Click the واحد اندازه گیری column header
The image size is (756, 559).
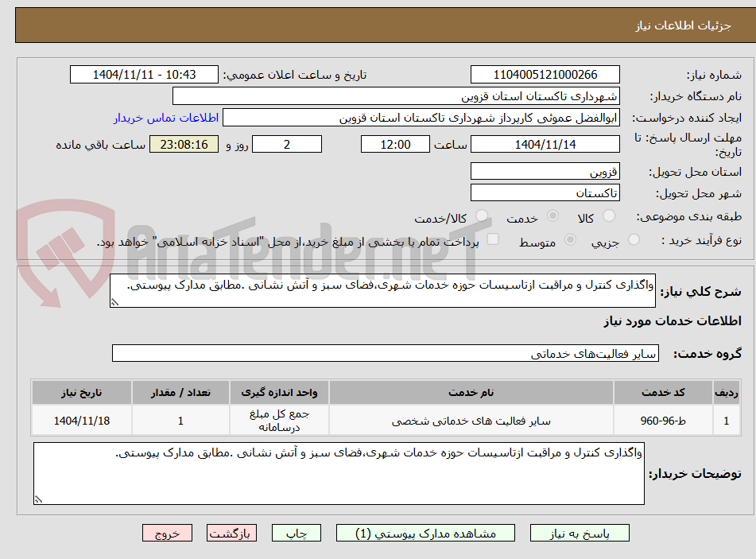point(279,393)
